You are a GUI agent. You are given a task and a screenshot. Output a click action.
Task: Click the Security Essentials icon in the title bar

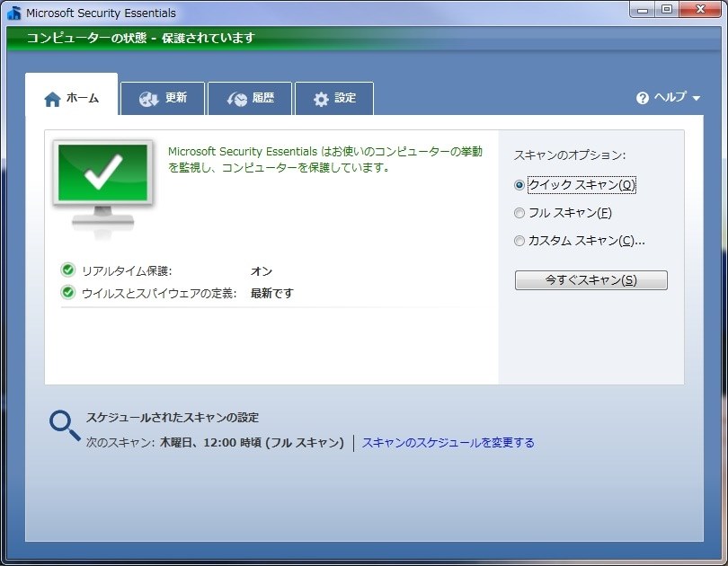(13, 10)
